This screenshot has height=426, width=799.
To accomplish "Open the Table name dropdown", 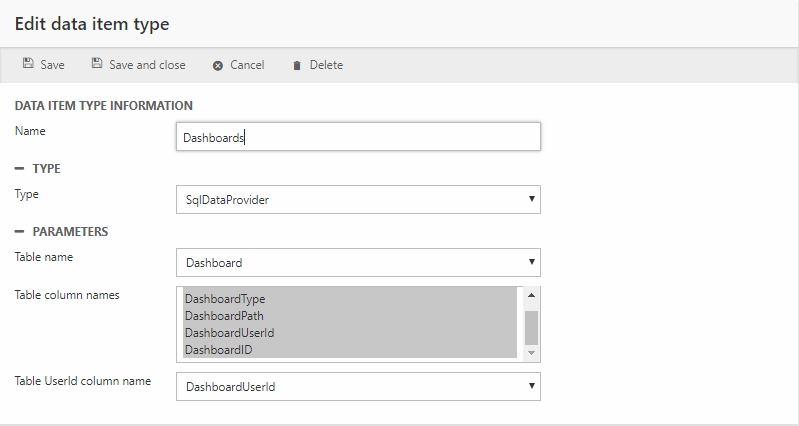I will 358,263.
